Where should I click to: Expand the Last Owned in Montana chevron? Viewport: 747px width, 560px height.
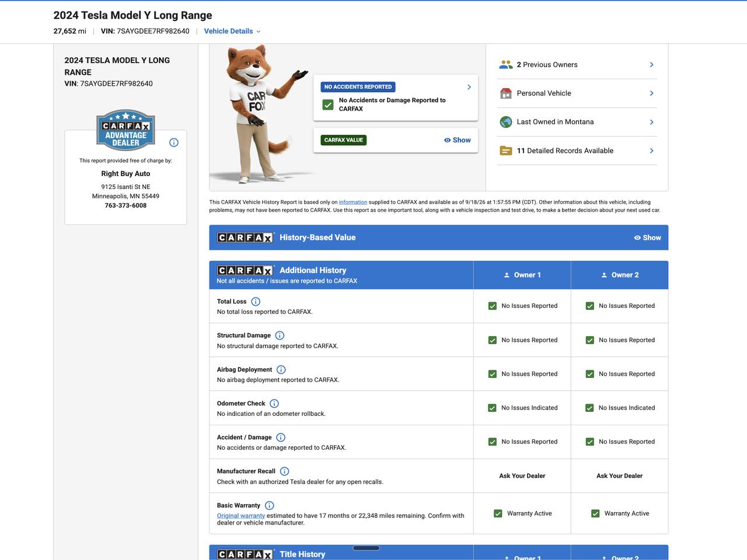point(652,122)
